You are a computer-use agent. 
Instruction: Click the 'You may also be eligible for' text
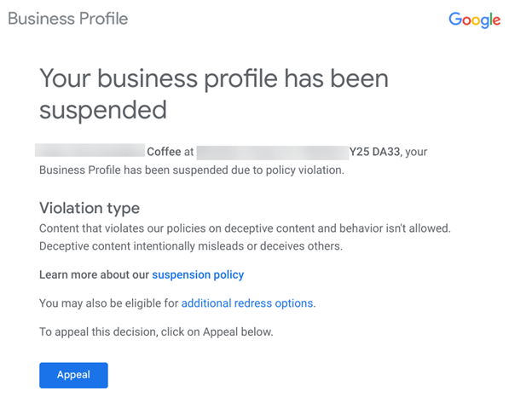108,303
